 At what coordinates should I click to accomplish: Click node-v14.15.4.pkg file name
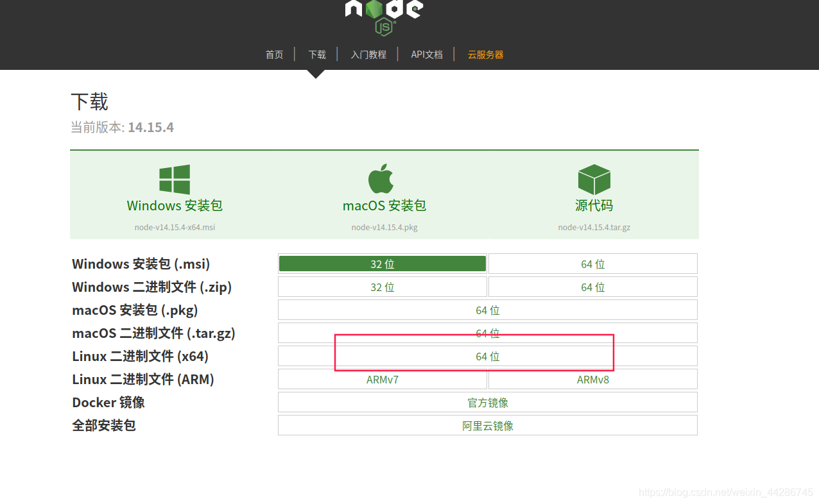click(x=384, y=228)
